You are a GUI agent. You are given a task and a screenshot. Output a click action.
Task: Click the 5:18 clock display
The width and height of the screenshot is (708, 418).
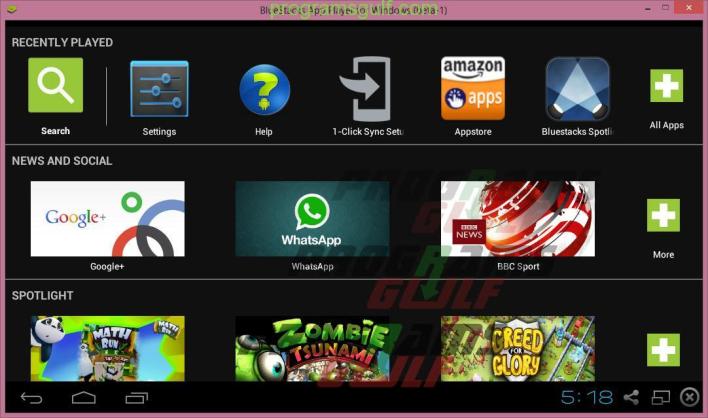click(x=587, y=398)
